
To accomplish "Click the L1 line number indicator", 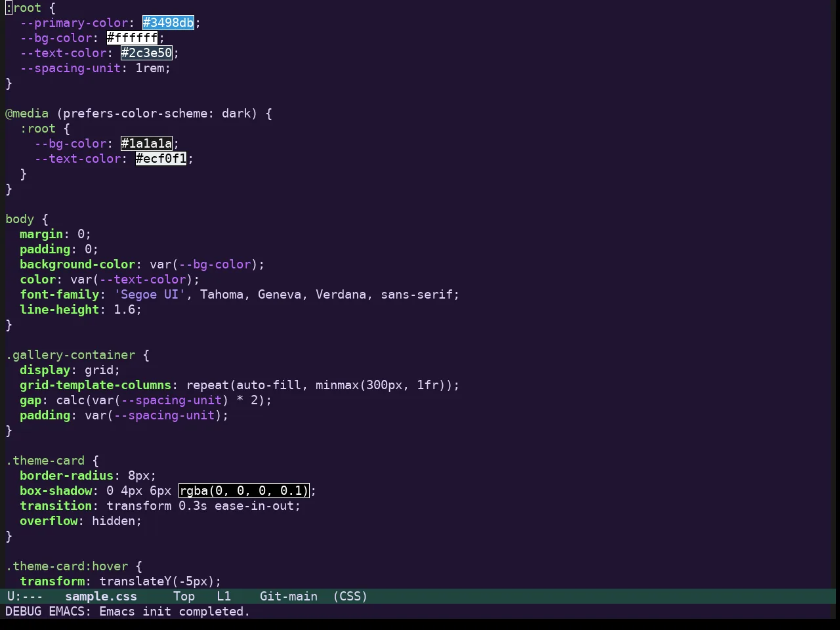I will 224,597.
